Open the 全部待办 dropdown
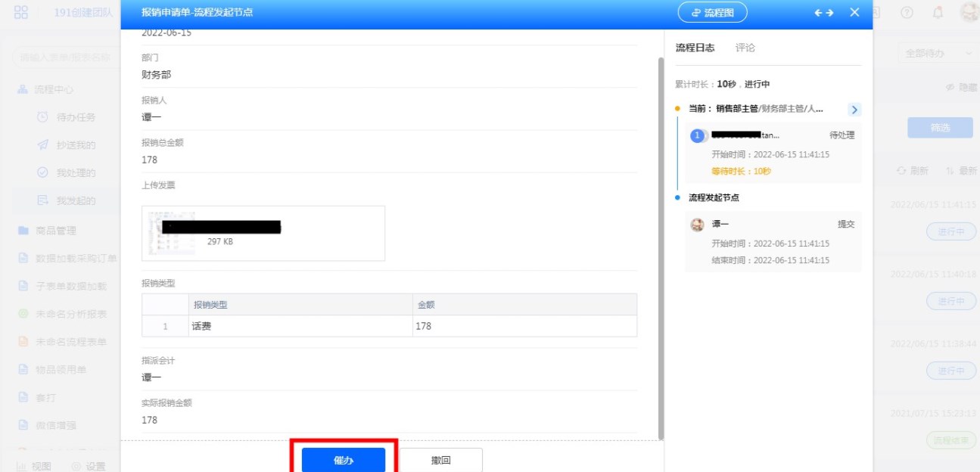Image resolution: width=980 pixels, height=472 pixels. 936,54
